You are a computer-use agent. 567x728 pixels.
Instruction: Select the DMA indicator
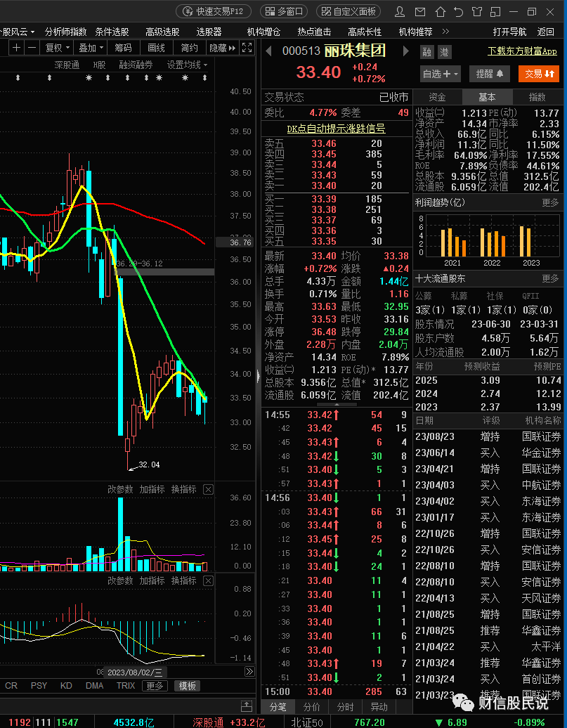click(x=95, y=686)
